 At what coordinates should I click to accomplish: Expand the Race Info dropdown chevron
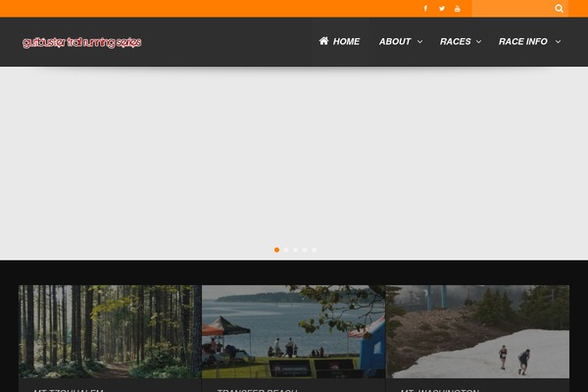[558, 41]
